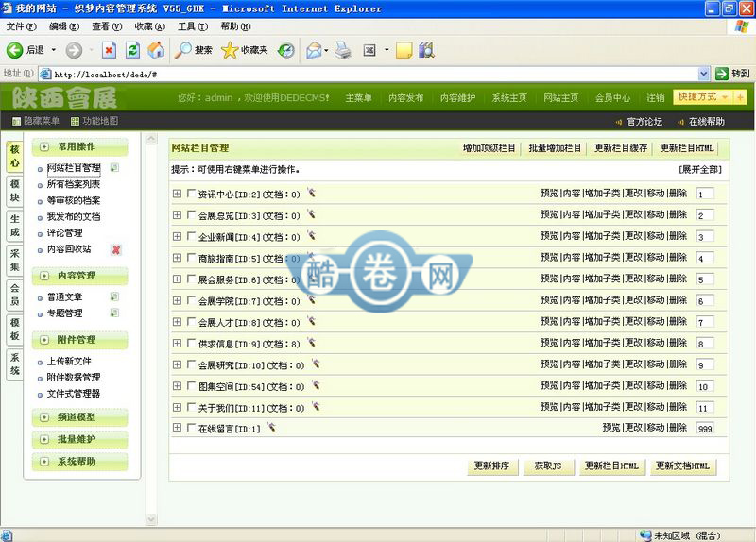Click the Mail envelope icon
Screen dimensions: 756x542
tap(314, 50)
